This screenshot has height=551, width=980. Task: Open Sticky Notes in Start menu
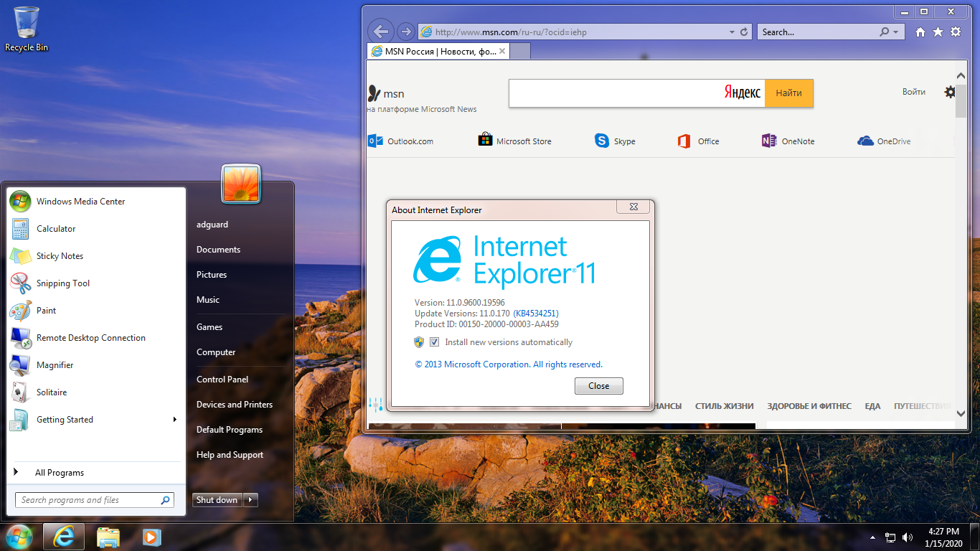tap(96, 256)
